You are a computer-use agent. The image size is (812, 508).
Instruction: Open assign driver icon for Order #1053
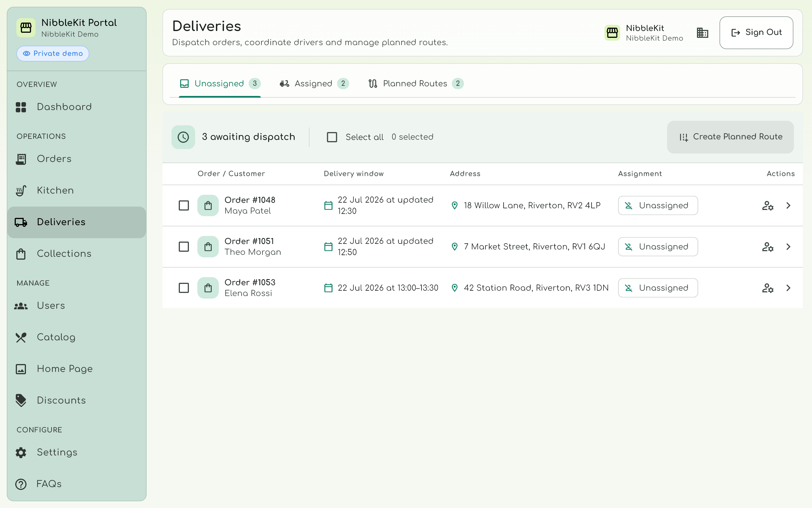[x=768, y=288]
